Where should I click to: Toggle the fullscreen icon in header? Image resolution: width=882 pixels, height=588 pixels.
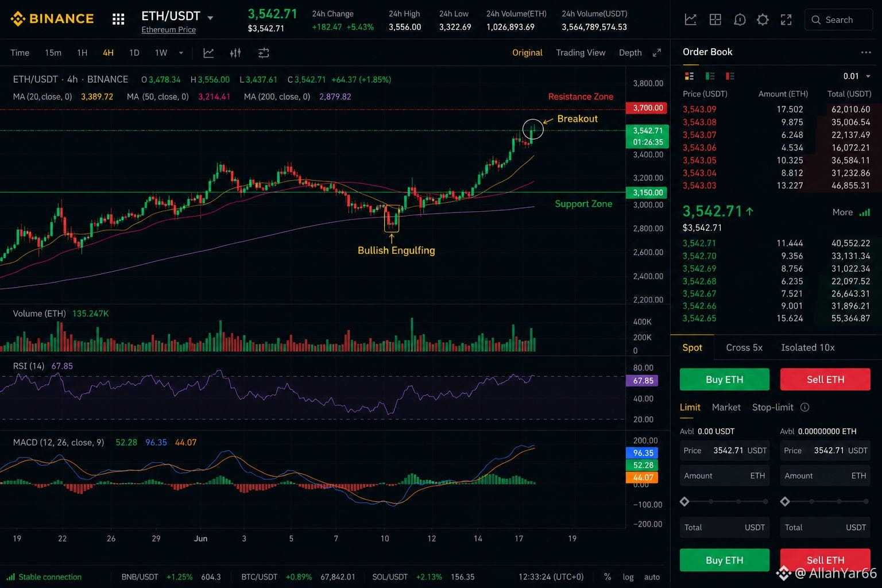pyautogui.click(x=786, y=20)
